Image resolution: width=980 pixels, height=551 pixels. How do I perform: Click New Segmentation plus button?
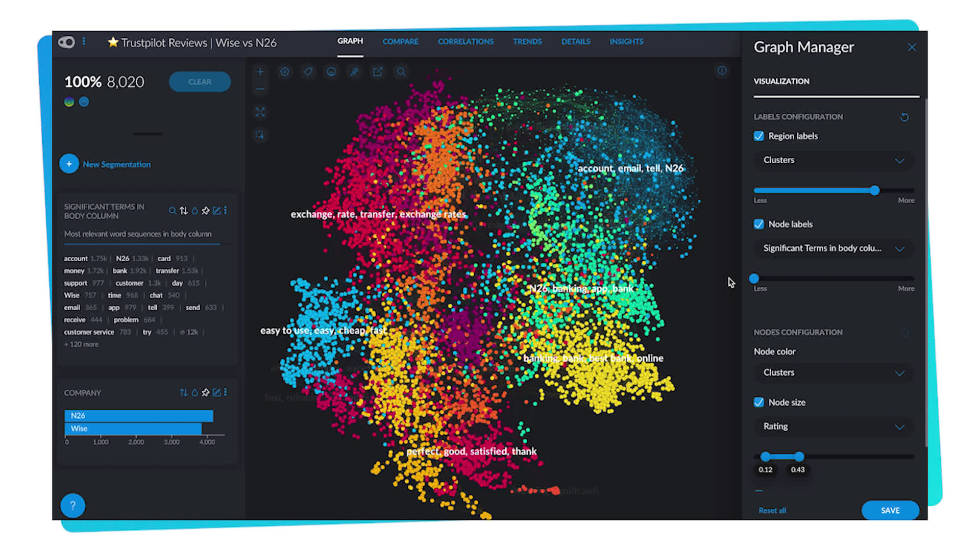[69, 164]
